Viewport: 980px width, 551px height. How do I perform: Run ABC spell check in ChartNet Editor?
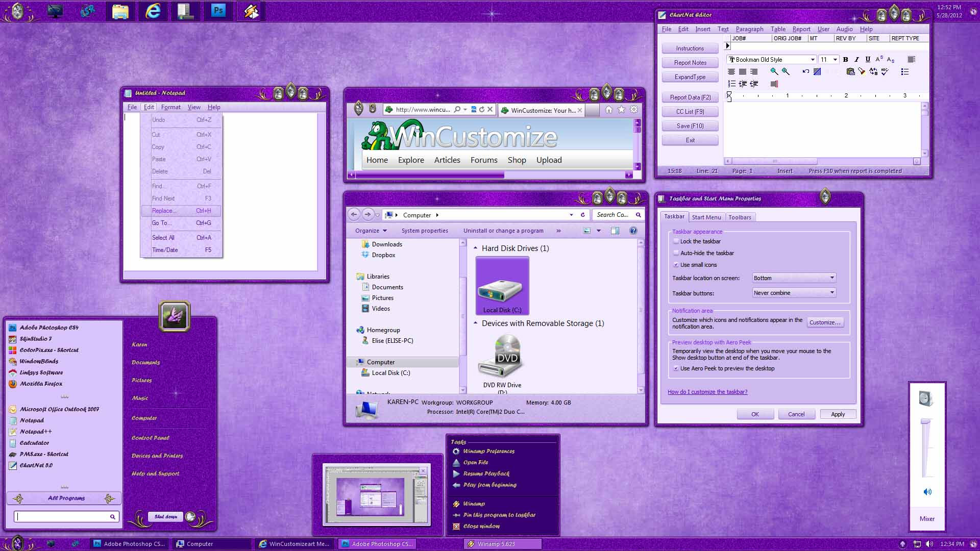885,71
